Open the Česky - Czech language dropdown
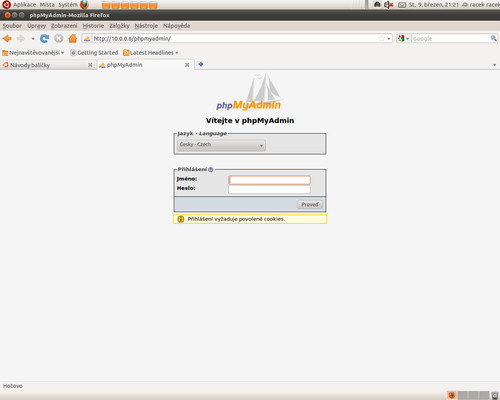Viewport: 500px width, 400px height. [221, 145]
